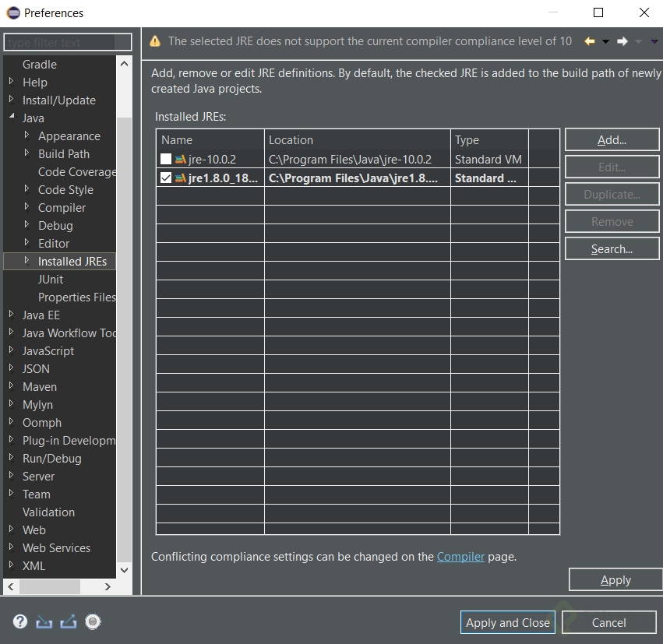Select JavaScript in the preferences tree
The width and height of the screenshot is (663, 644).
(x=48, y=350)
